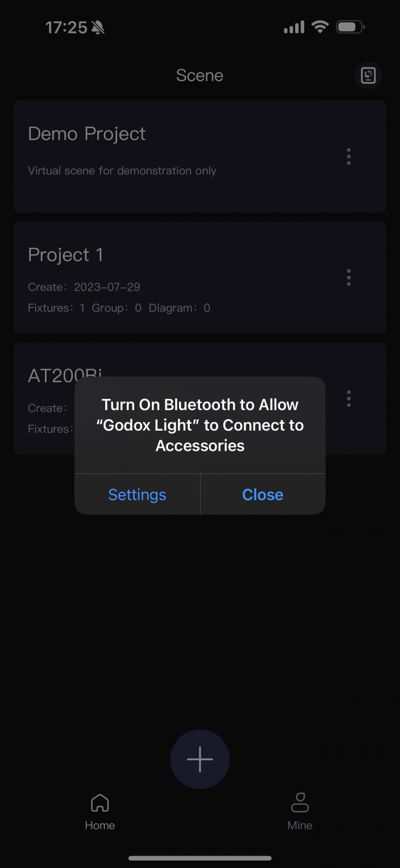Screen dimensions: 400x868
Task: Open Demo Project three-dot options menu
Action: click(x=349, y=156)
